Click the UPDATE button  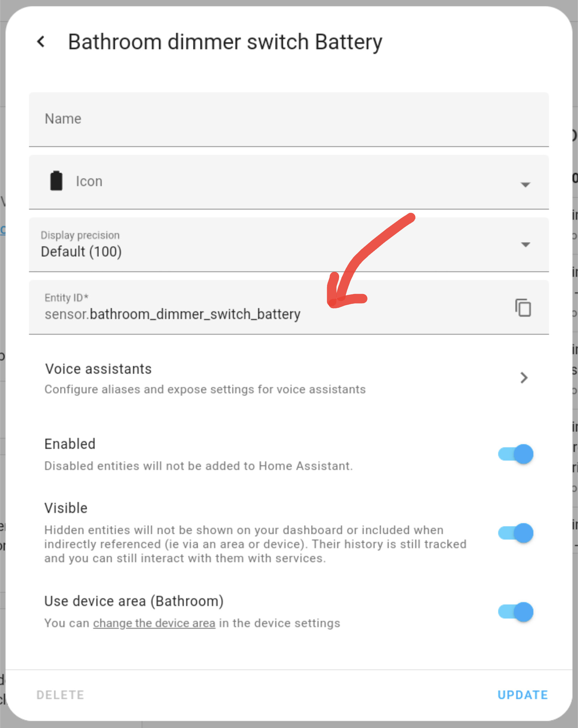523,695
